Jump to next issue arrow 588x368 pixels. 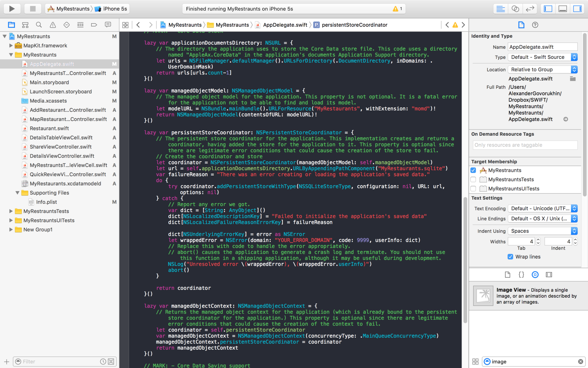coord(463,25)
